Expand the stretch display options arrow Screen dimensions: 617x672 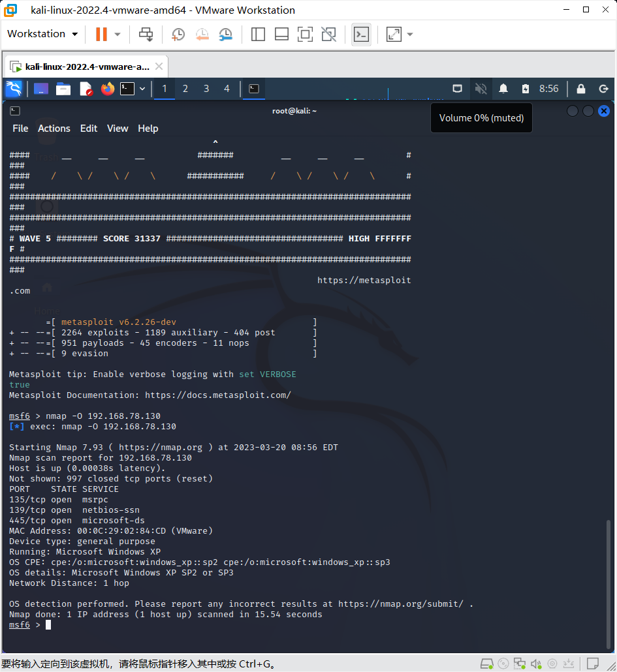tap(410, 35)
